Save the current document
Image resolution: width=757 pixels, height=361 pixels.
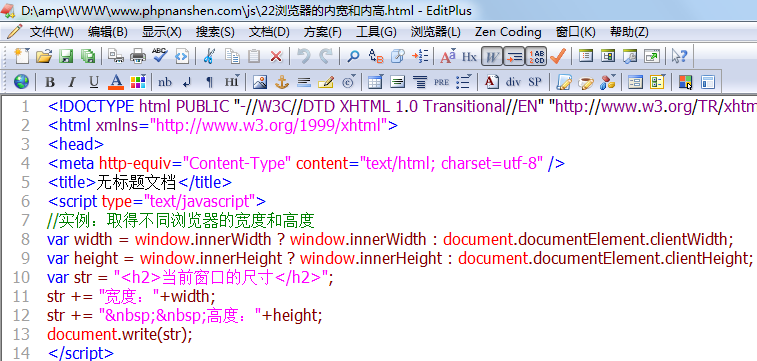66,56
